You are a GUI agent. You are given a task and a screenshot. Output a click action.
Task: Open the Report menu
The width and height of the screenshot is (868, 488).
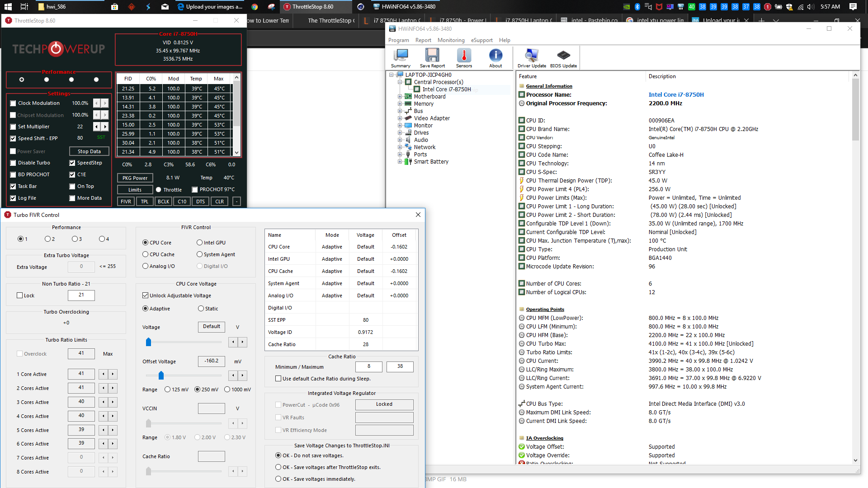(x=423, y=40)
